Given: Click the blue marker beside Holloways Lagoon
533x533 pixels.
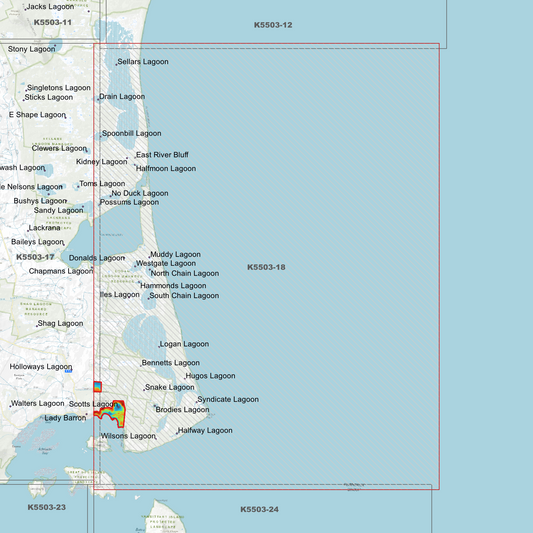Looking at the screenshot, I should [x=68, y=371].
